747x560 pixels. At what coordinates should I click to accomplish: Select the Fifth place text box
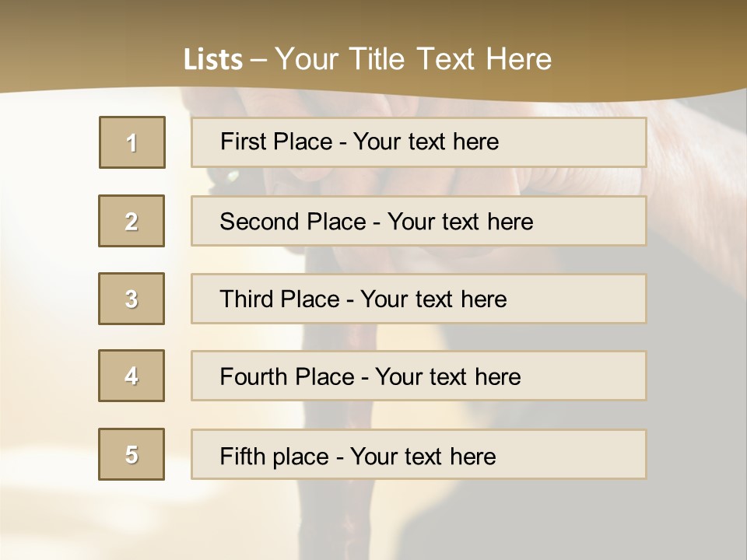point(419,454)
